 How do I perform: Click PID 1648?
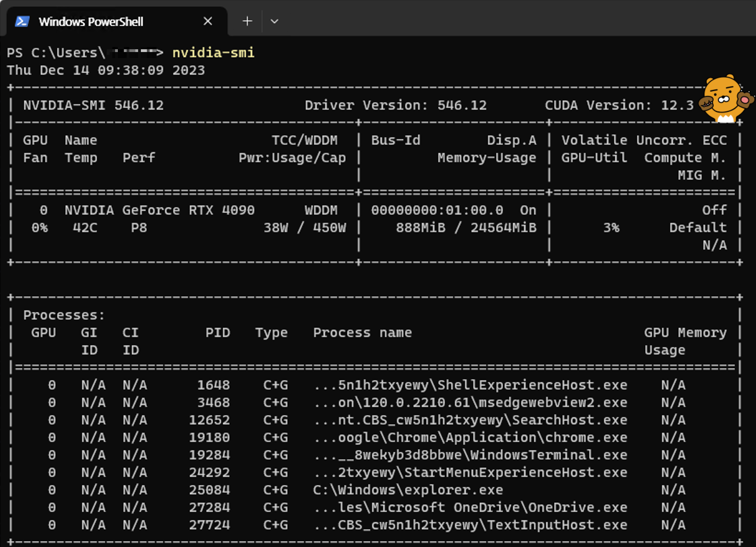click(x=214, y=385)
